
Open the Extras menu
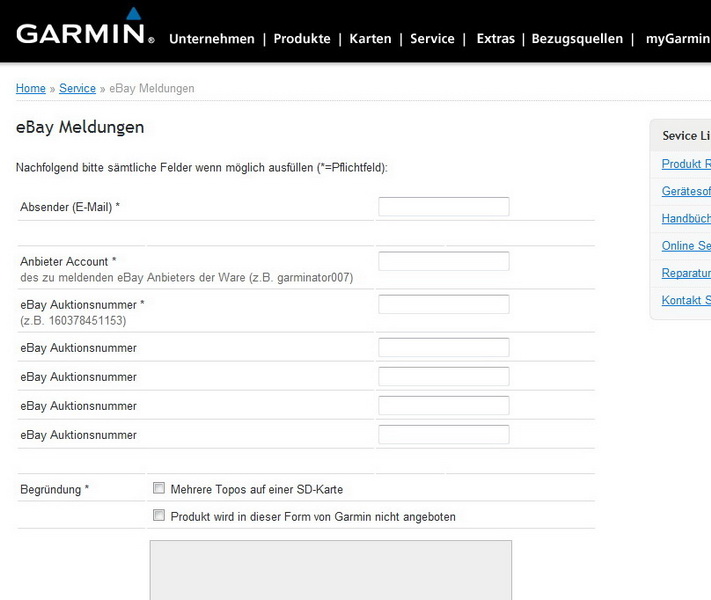495,39
